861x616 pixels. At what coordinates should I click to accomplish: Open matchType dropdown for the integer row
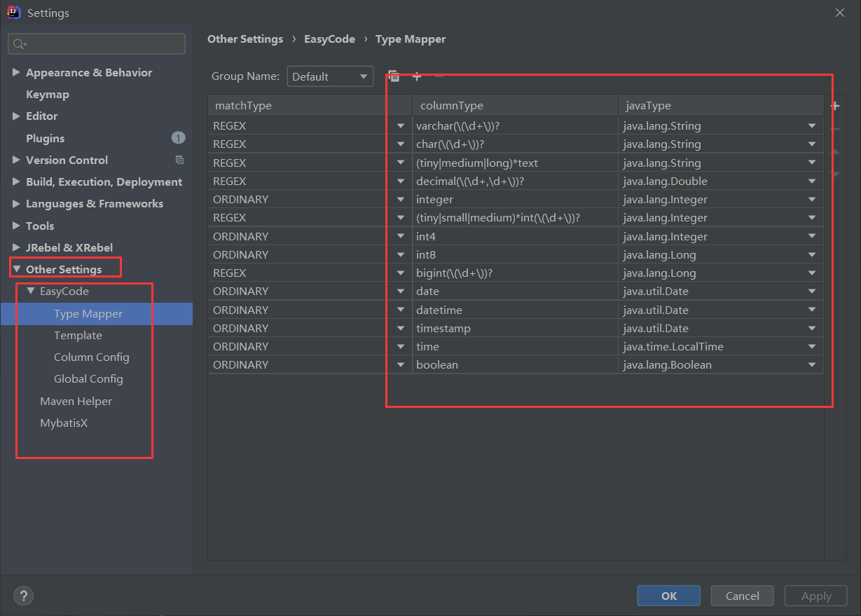pos(401,200)
